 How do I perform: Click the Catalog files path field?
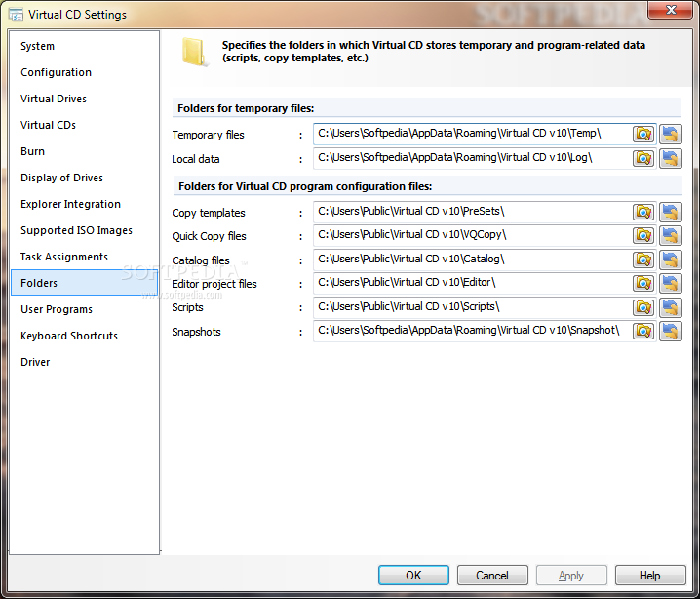(x=472, y=260)
